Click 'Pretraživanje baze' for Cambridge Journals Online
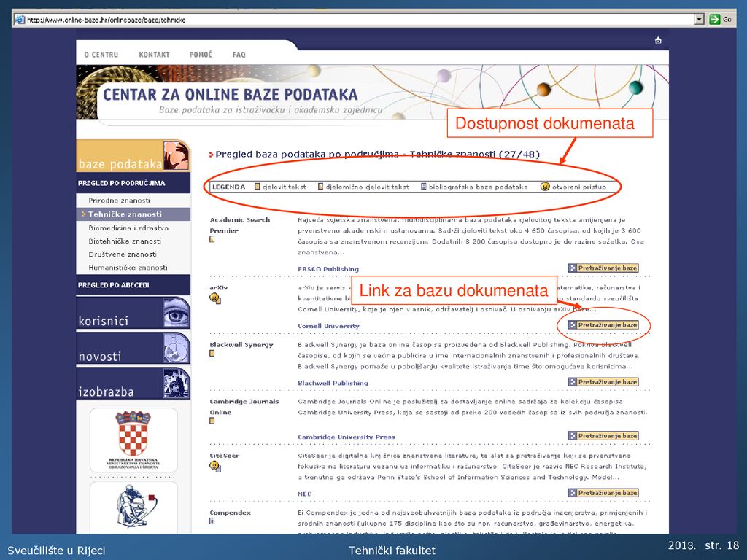Viewport: 747px width, 560px height. (x=603, y=436)
